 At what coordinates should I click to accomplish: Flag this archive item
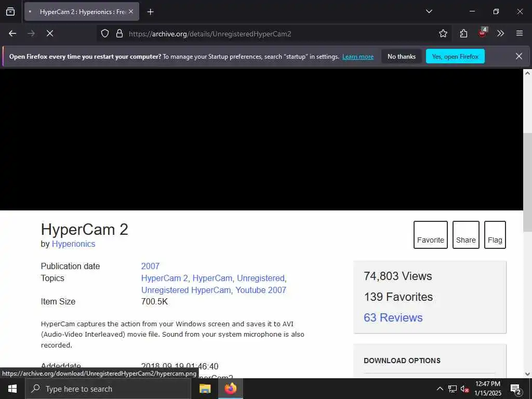(495, 235)
